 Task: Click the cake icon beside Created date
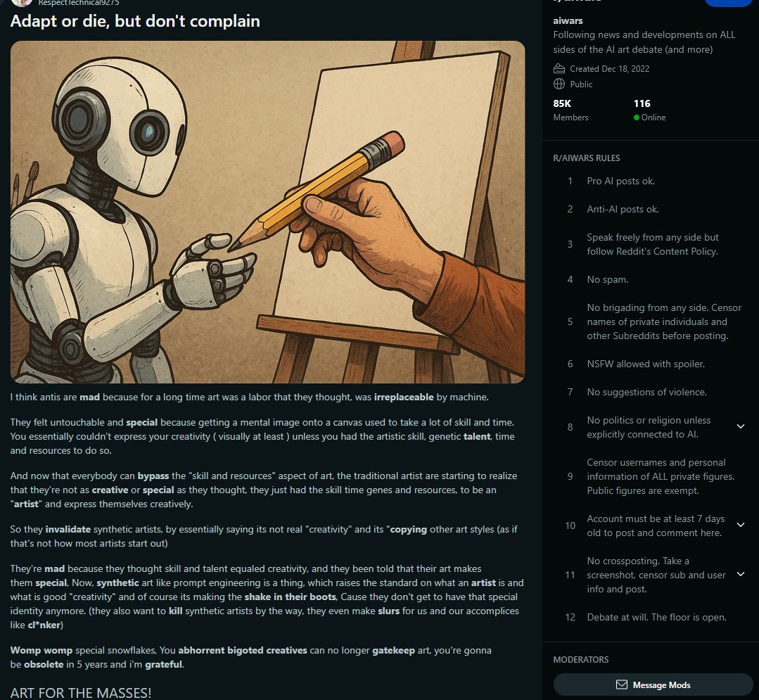[x=559, y=69]
